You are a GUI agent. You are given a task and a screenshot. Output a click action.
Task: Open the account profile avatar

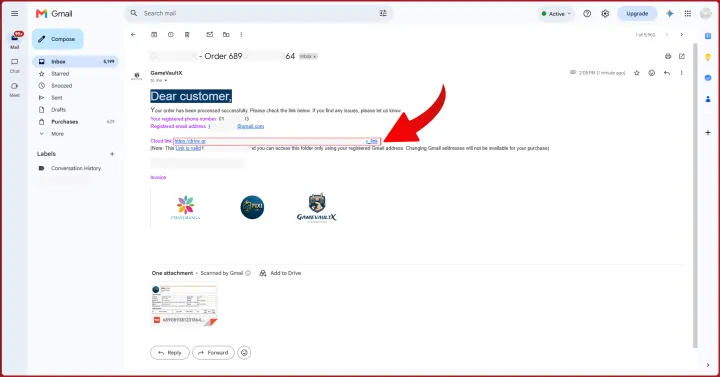coord(706,14)
